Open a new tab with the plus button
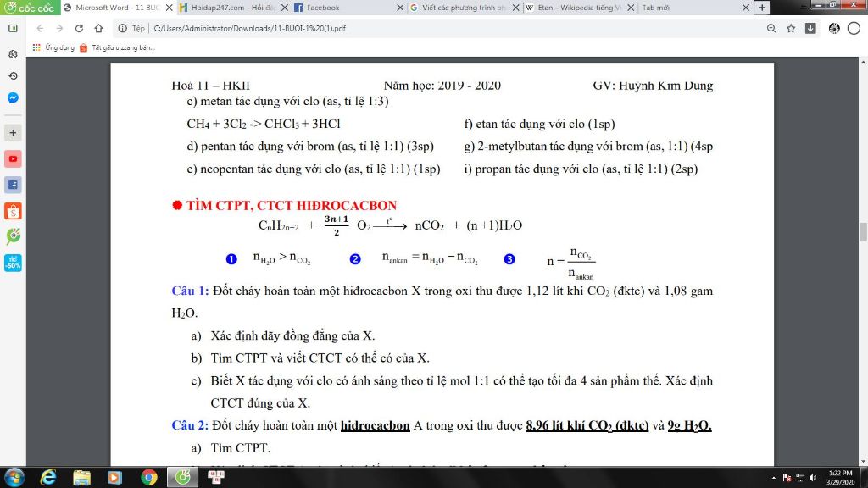The image size is (868, 488). [x=762, y=8]
